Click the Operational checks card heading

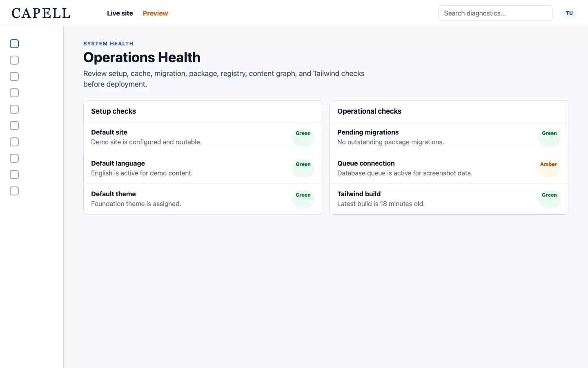click(369, 111)
